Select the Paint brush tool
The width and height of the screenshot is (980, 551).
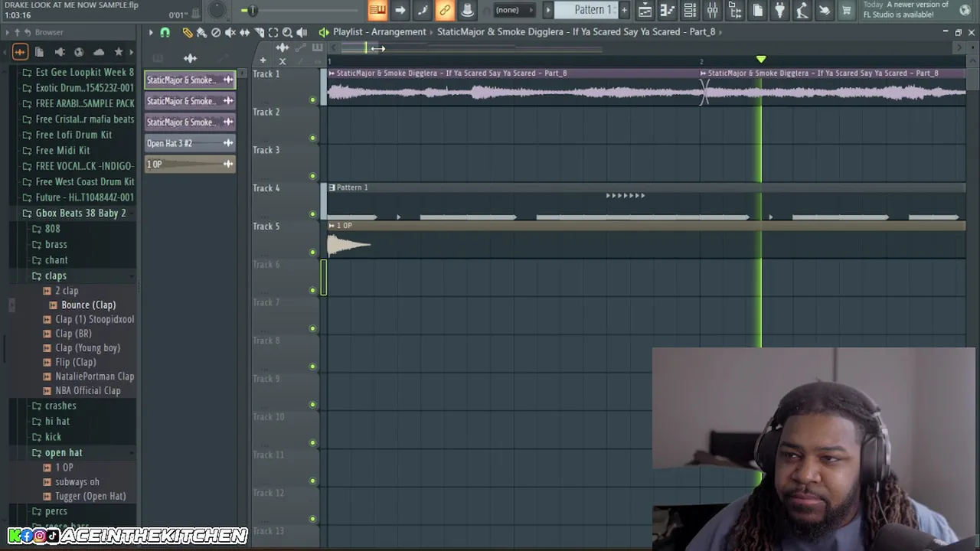click(201, 32)
